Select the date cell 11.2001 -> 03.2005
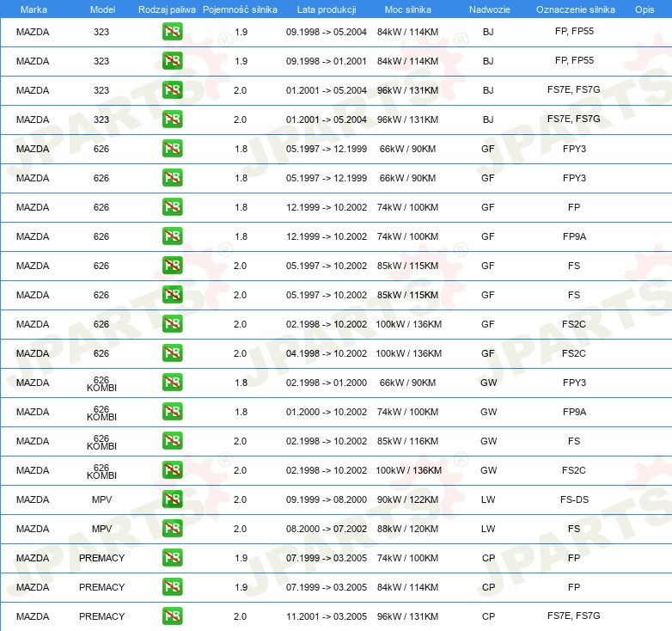The height and width of the screenshot is (631, 672). point(327,616)
